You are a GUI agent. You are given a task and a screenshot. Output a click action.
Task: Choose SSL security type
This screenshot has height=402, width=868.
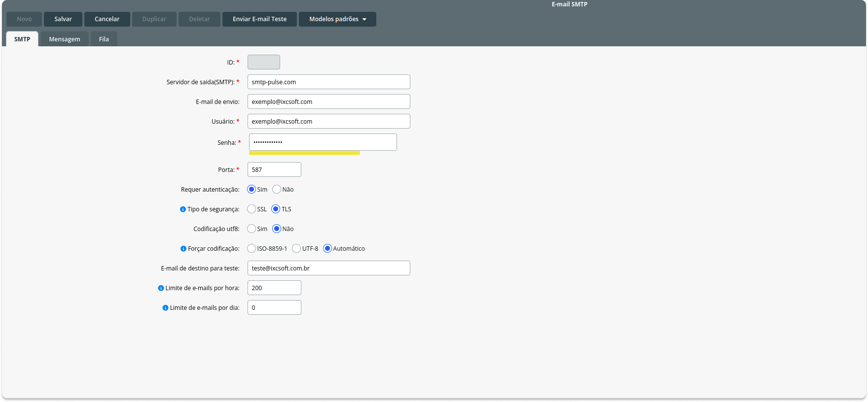(x=252, y=209)
